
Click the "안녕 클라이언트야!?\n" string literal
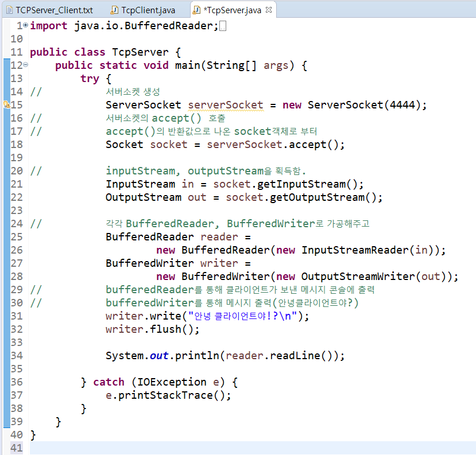pyautogui.click(x=242, y=316)
